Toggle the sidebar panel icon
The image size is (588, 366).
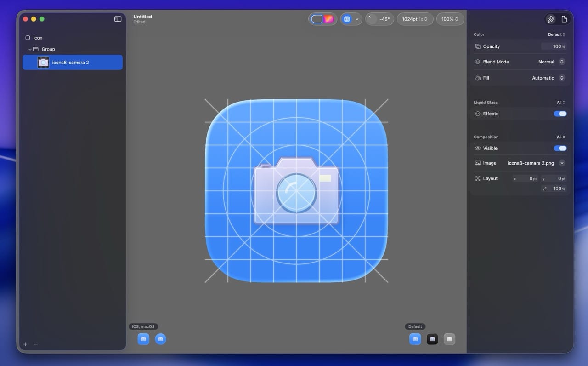pos(118,19)
